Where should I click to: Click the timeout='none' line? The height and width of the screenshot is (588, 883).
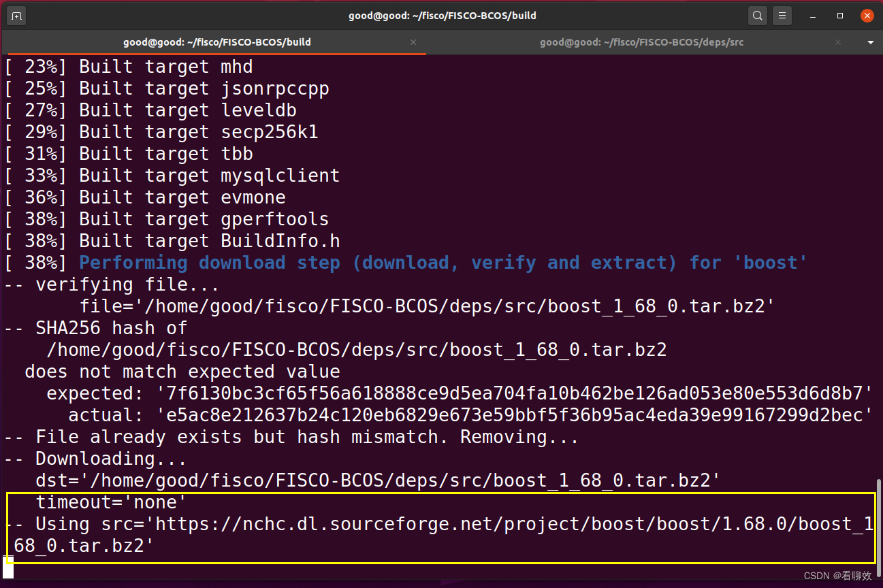coord(112,502)
